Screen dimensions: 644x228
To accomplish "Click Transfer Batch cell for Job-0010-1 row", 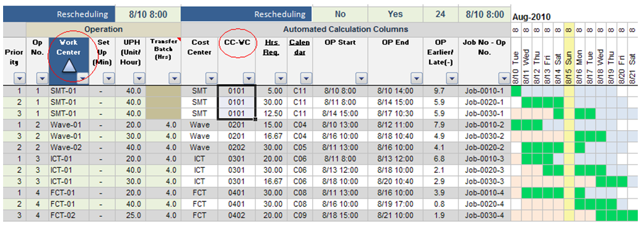I will coord(163,91).
